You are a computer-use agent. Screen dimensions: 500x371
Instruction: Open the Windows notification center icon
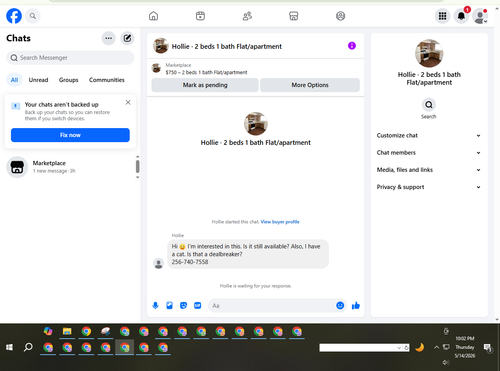[487, 348]
